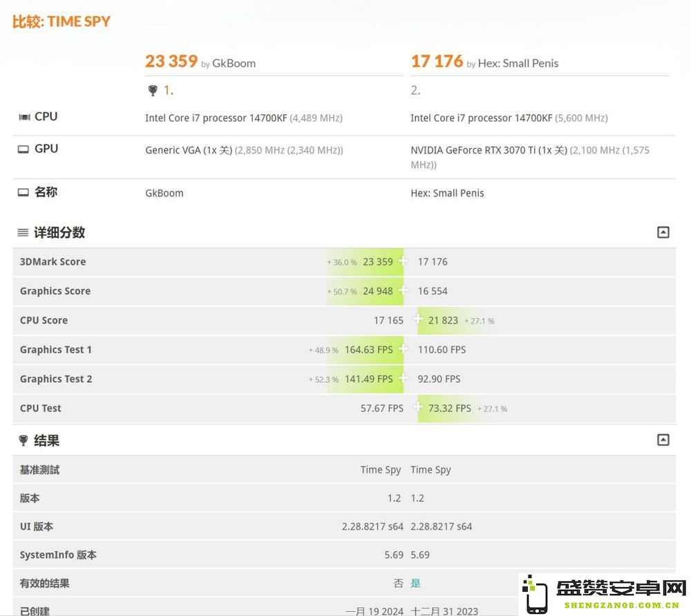Open the orange 23 359 score result
Screen dimensions: 691x616
click(x=171, y=62)
